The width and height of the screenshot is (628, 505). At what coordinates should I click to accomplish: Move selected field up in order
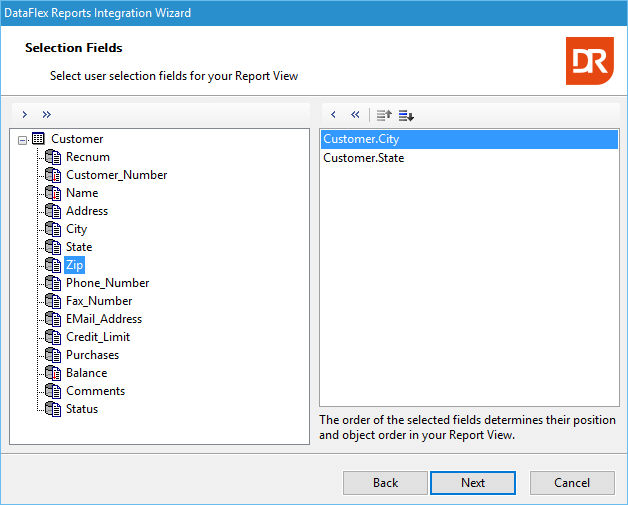coord(384,115)
